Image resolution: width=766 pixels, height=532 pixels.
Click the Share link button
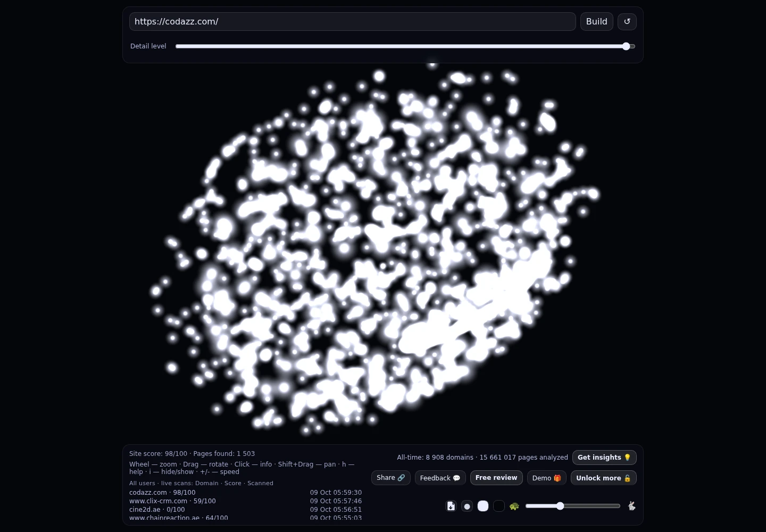coord(391,478)
